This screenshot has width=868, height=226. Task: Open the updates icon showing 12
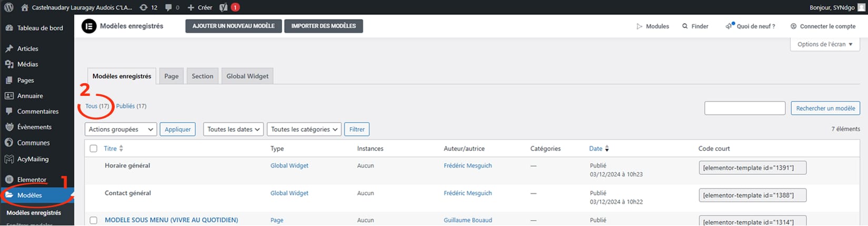tap(144, 7)
